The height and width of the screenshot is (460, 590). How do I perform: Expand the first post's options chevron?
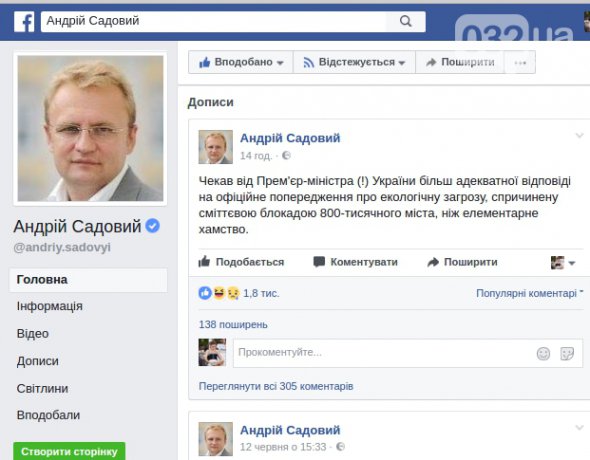pos(579,135)
